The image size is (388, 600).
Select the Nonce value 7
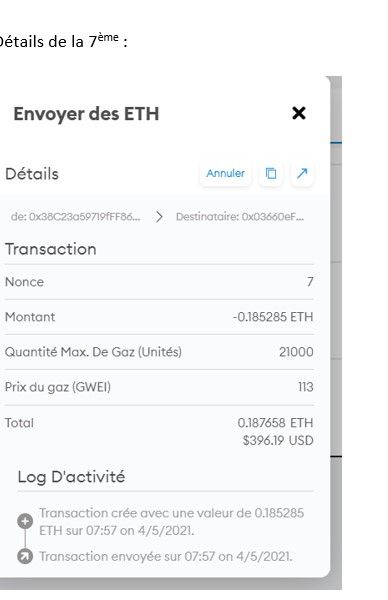310,282
